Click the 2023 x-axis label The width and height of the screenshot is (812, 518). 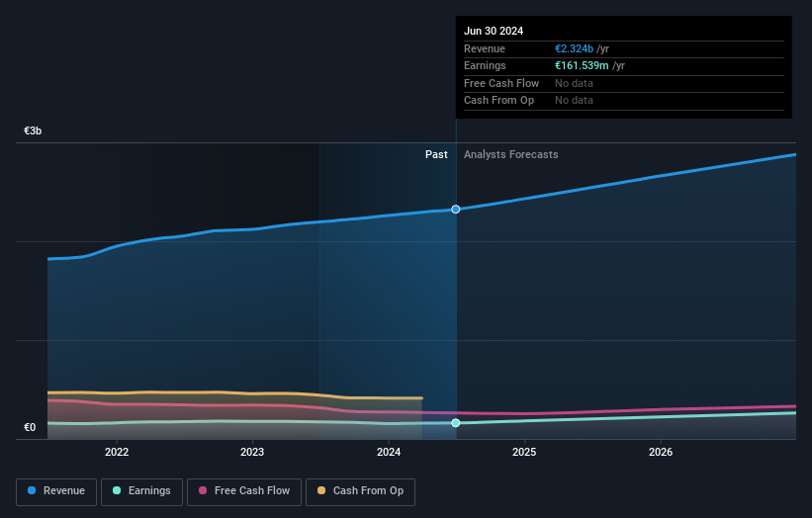click(x=252, y=452)
